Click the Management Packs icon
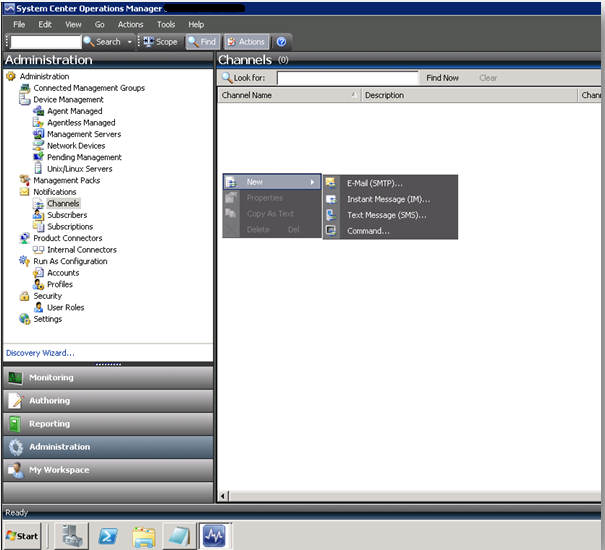This screenshot has width=605, height=550. [24, 180]
